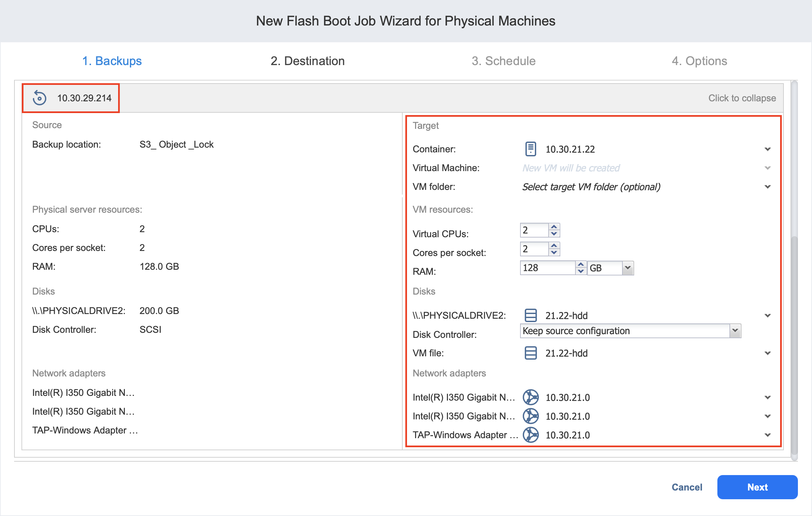Viewport: 812px width, 516px height.
Task: Cancel the Flash Boot job wizard
Action: 687,487
